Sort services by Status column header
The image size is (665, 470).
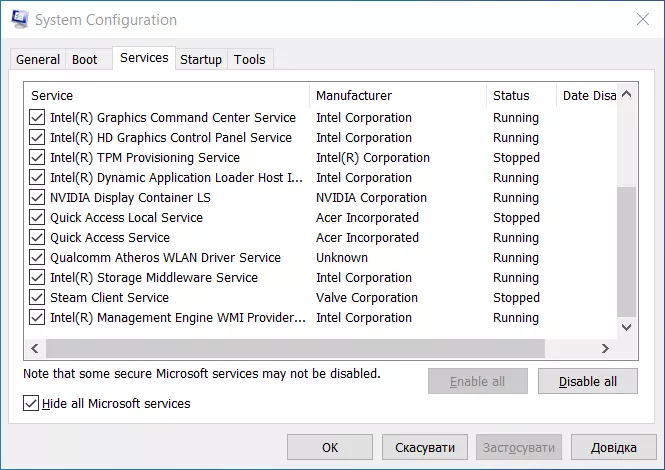511,96
